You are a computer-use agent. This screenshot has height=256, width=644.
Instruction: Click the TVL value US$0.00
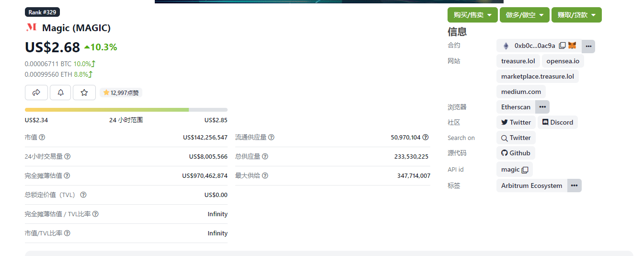coord(216,195)
